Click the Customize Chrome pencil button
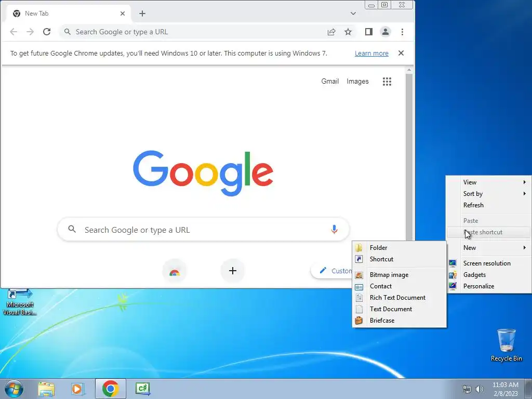Image resolution: width=532 pixels, height=399 pixels. click(x=332, y=271)
